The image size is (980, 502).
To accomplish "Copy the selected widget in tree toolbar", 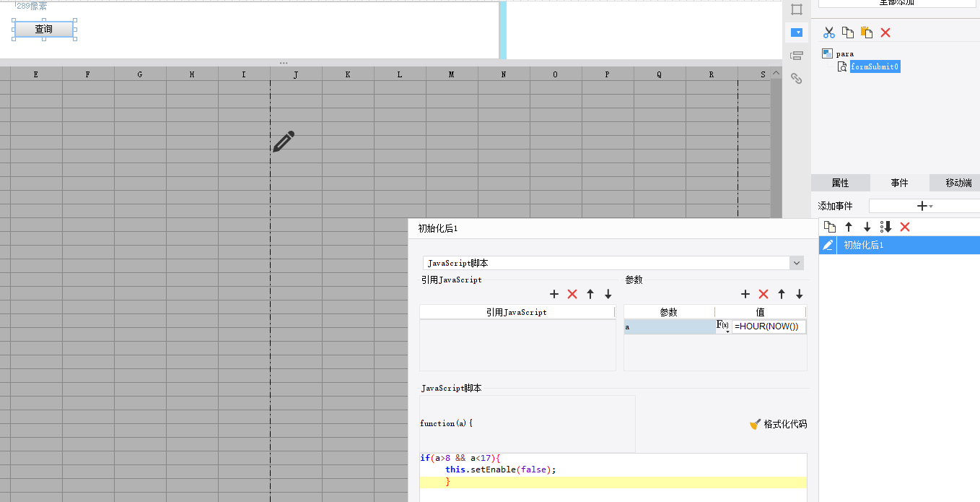I will 848,33.
